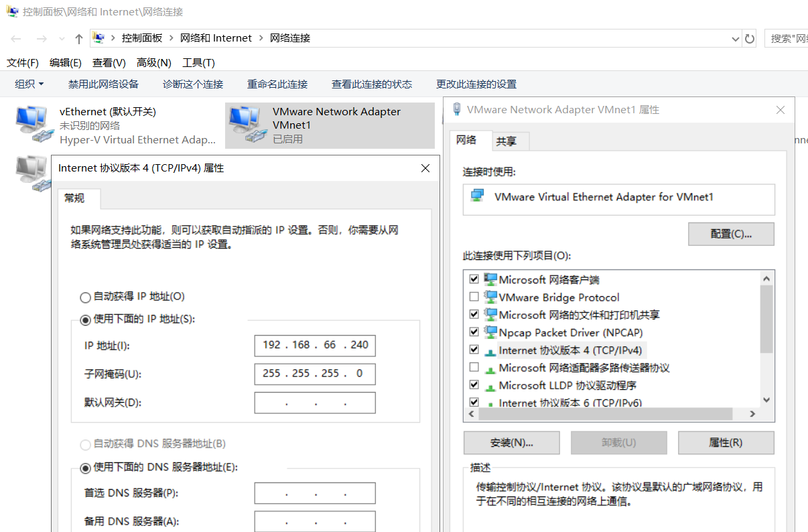Select 使用下面的 DNS 服务器地址 radio button
This screenshot has width=808, height=532.
(x=85, y=467)
